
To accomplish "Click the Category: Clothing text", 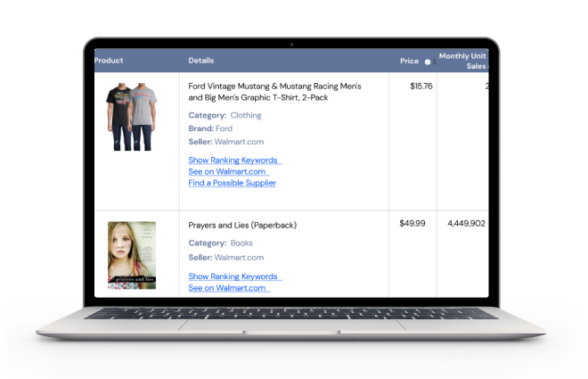I will pyautogui.click(x=225, y=115).
